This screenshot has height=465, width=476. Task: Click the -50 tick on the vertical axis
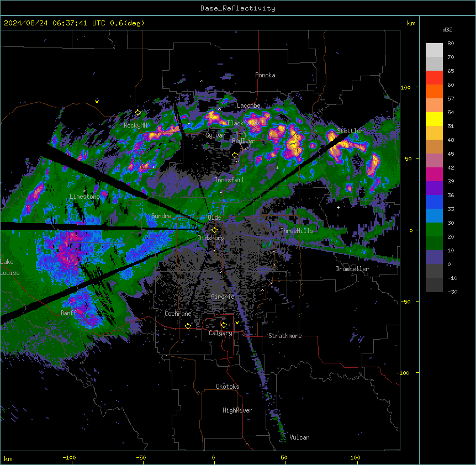point(405,302)
